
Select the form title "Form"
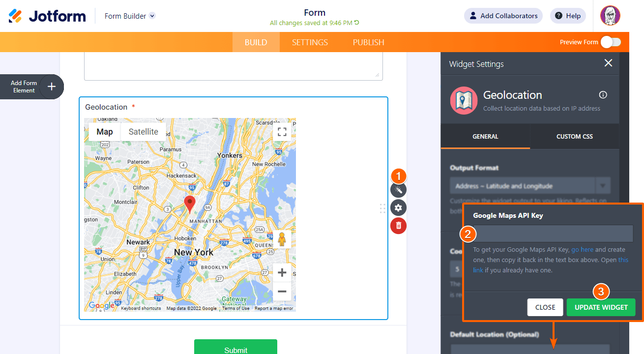pyautogui.click(x=315, y=13)
